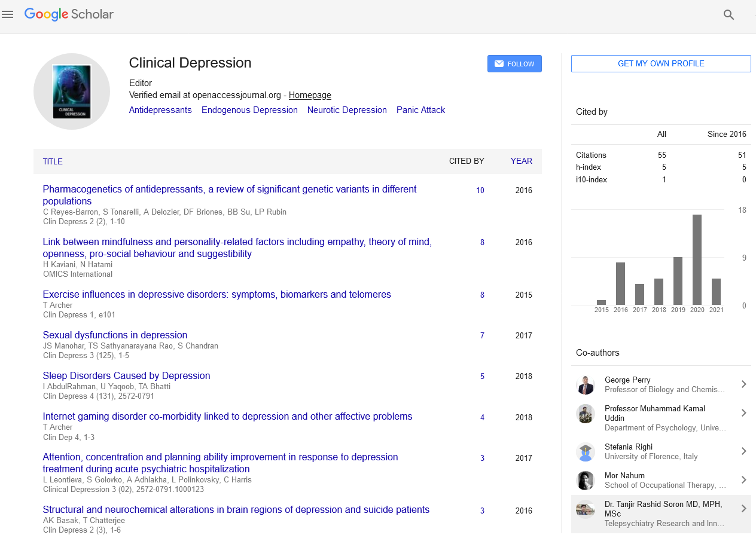
Task: Expand Stefania Righi co-author chevron
Action: 743,451
